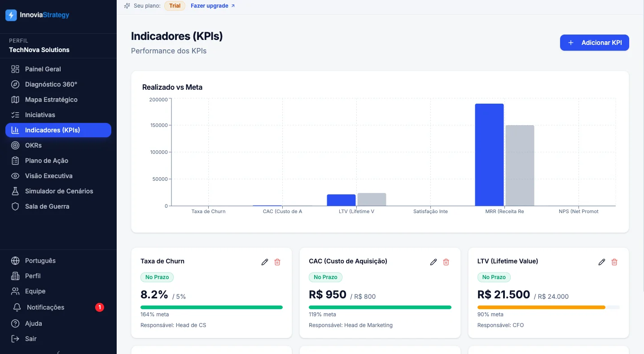Click the Indicadores bar chart icon
Image resolution: width=644 pixels, height=354 pixels.
(15, 130)
